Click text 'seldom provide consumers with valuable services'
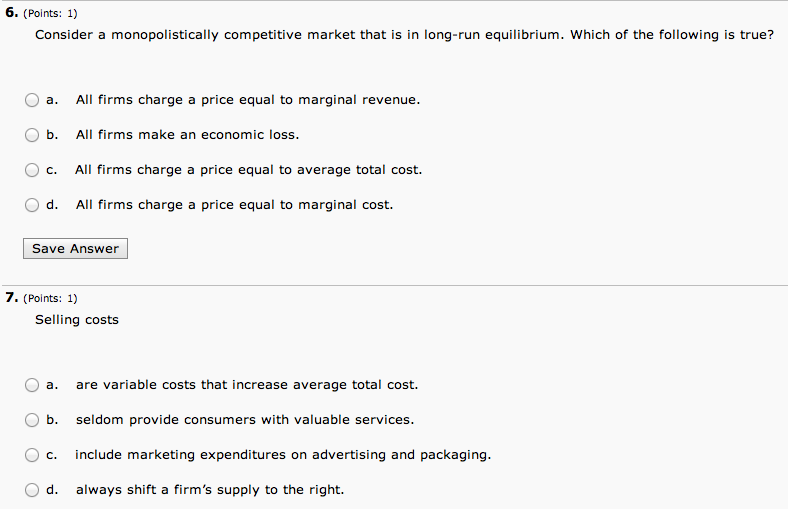 point(245,420)
